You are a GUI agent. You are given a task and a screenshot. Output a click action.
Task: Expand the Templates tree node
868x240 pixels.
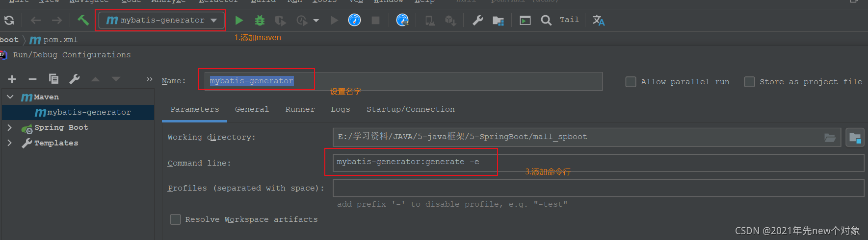pos(10,143)
